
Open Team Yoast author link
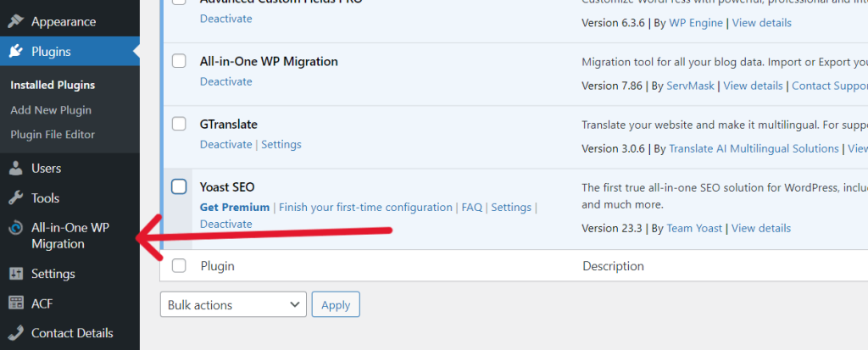pos(694,228)
